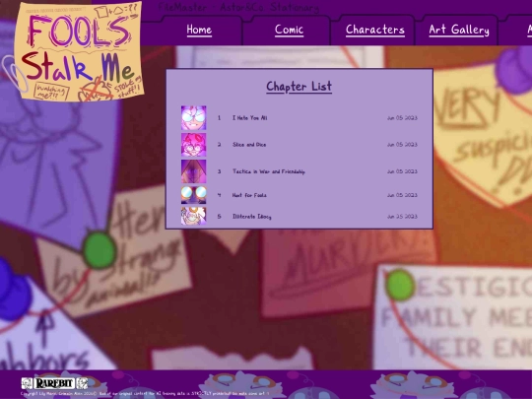Open the Art Gallery tab
This screenshot has height=399, width=532.
tap(459, 30)
